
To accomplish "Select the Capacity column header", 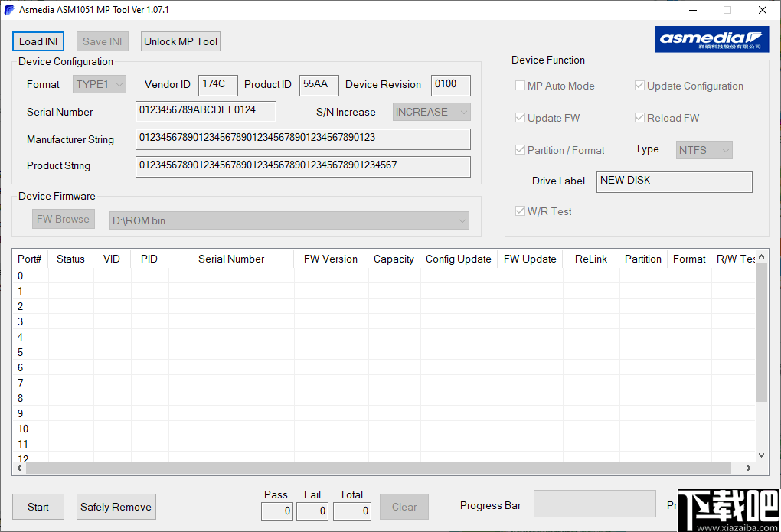I will tap(394, 259).
